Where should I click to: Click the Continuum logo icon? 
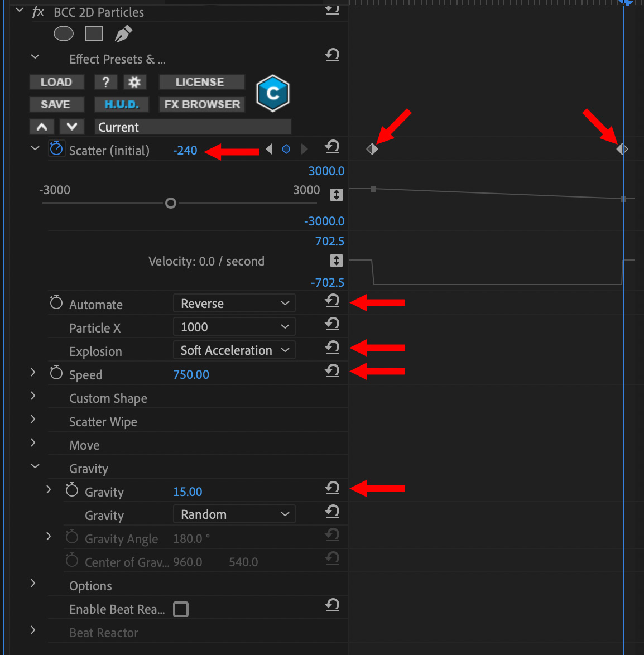(272, 93)
